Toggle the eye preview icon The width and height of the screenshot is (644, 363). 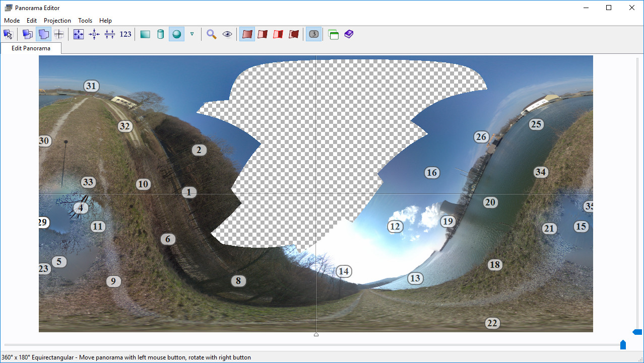point(227,34)
